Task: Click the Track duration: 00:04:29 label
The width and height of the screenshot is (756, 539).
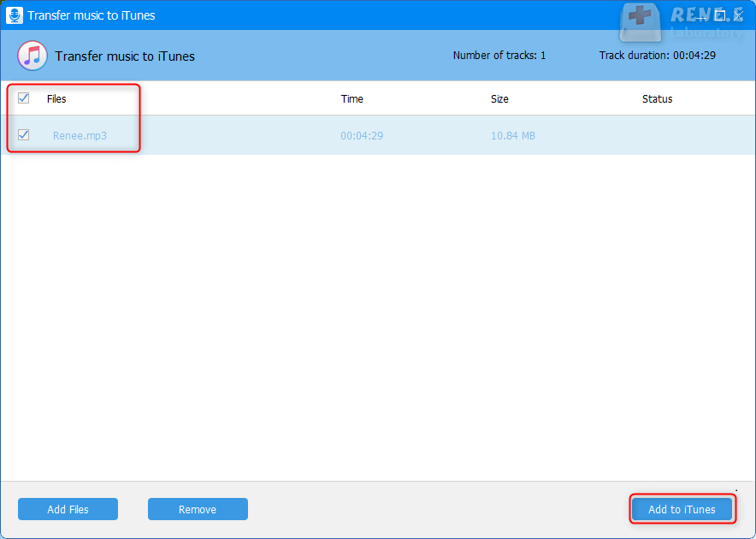Action: [x=657, y=56]
